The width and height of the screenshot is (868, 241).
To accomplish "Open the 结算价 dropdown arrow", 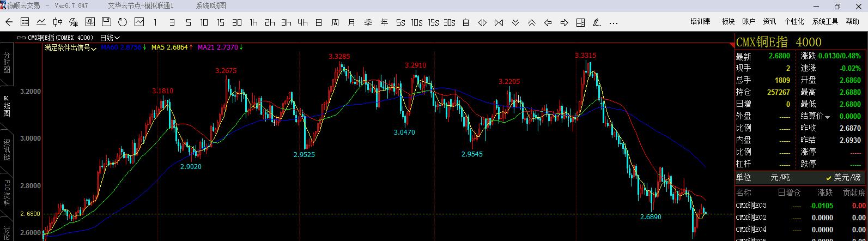I will point(828,117).
